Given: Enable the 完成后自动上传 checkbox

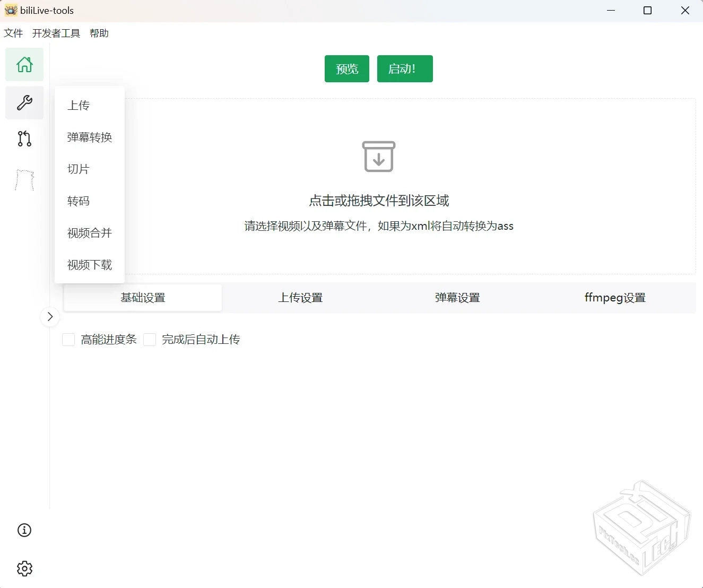Looking at the screenshot, I should pyautogui.click(x=150, y=339).
